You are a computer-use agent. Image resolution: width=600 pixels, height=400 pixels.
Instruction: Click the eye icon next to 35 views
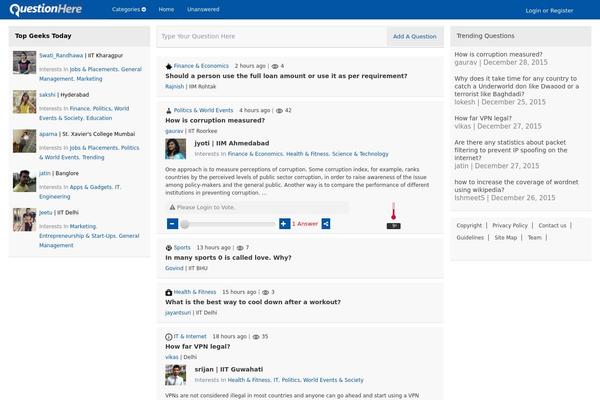(x=256, y=337)
